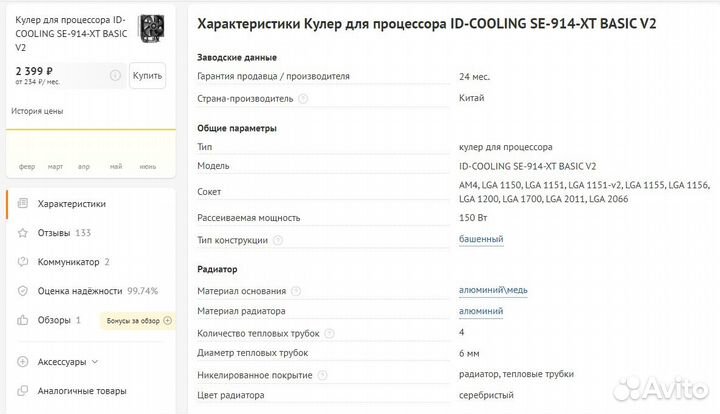Click the от 234 ₽/мес. installment text
This screenshot has height=414, width=720.
point(37,82)
